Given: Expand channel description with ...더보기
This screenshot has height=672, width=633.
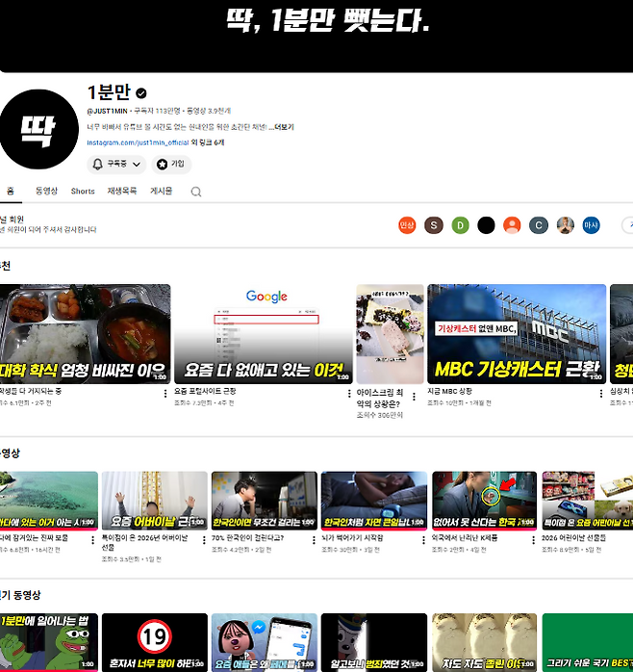Looking at the screenshot, I should (x=281, y=127).
